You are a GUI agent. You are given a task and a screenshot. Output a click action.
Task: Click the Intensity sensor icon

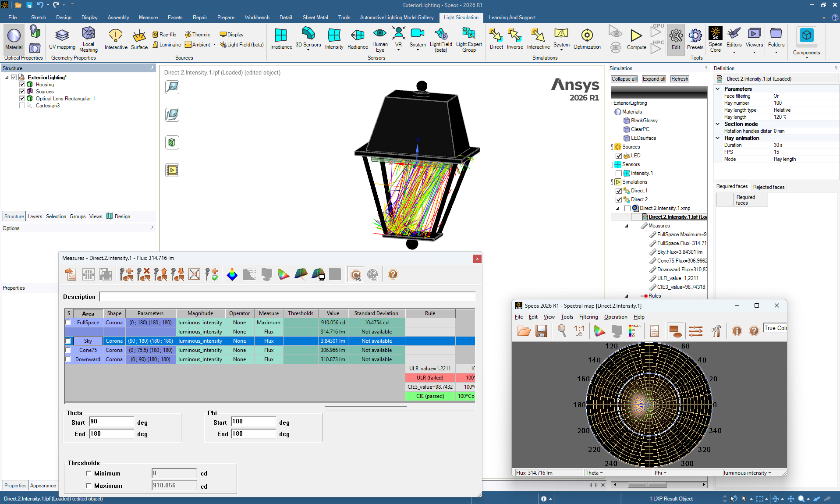334,39
